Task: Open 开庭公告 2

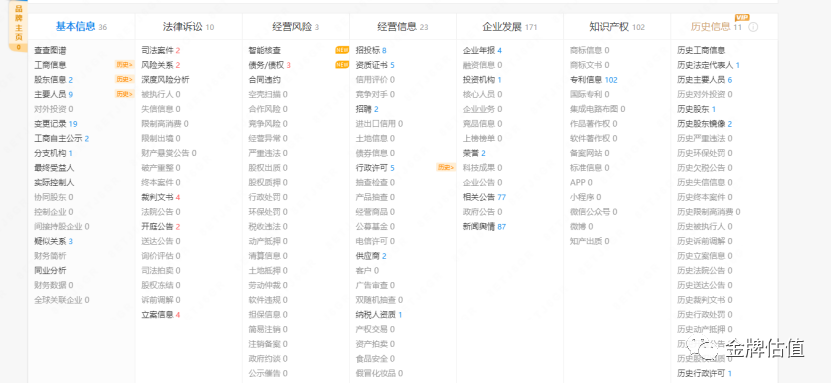Action: click(x=161, y=227)
